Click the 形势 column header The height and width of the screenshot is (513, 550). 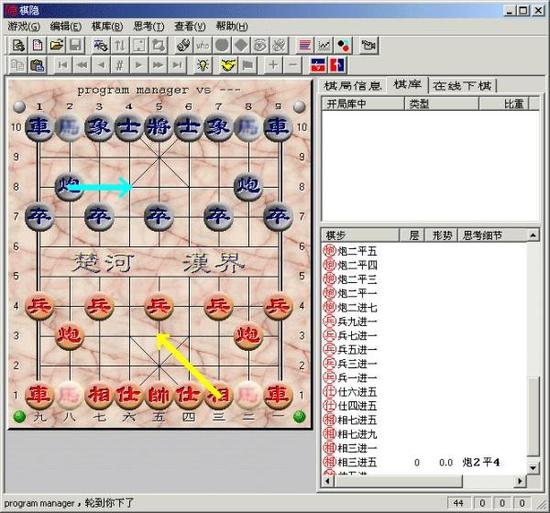click(x=441, y=235)
